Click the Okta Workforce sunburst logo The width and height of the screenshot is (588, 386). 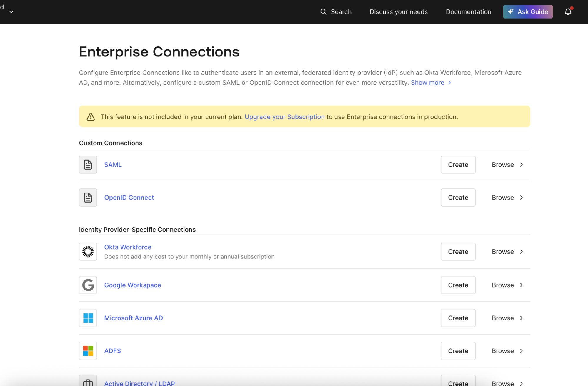88,252
